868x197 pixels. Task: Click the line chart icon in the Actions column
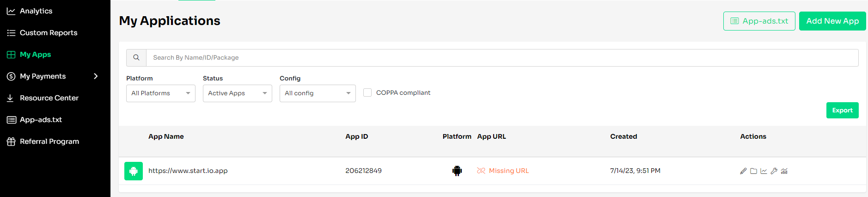pyautogui.click(x=764, y=171)
